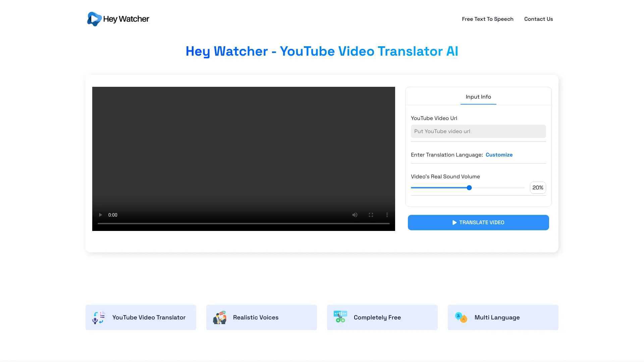644x362 pixels.
Task: Click the YouTube Video URL input field
Action: point(478,131)
